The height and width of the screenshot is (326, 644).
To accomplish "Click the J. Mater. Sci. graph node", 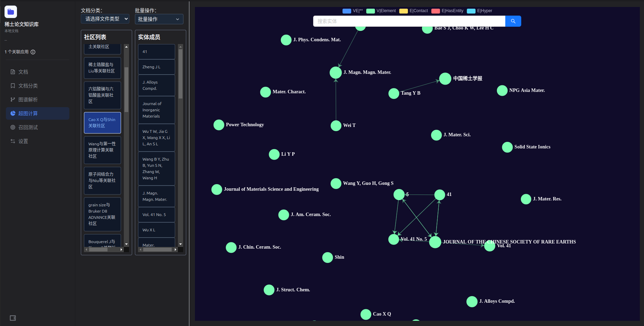I will click(x=436, y=135).
